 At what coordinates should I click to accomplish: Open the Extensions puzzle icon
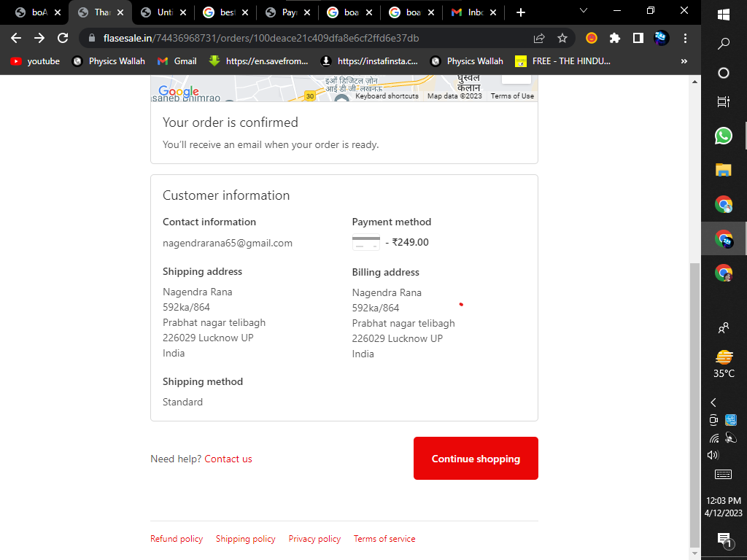615,38
